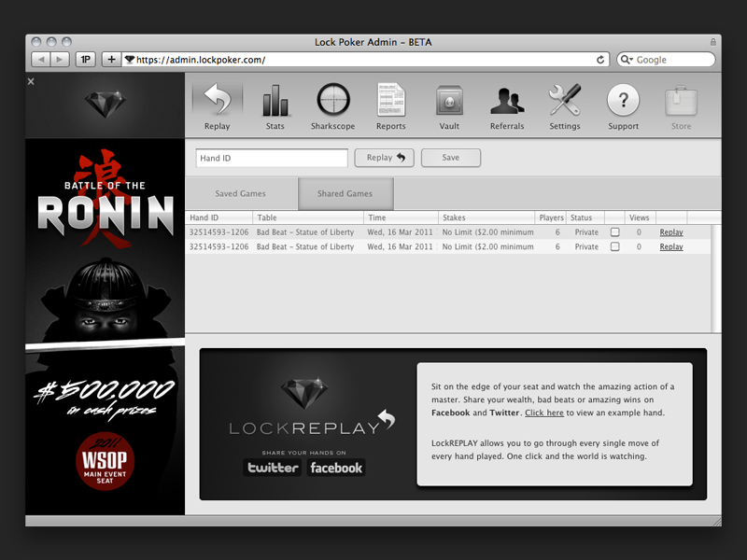Click the 2011 WSOP Main Event Seat badge
747x560 pixels.
coord(105,460)
